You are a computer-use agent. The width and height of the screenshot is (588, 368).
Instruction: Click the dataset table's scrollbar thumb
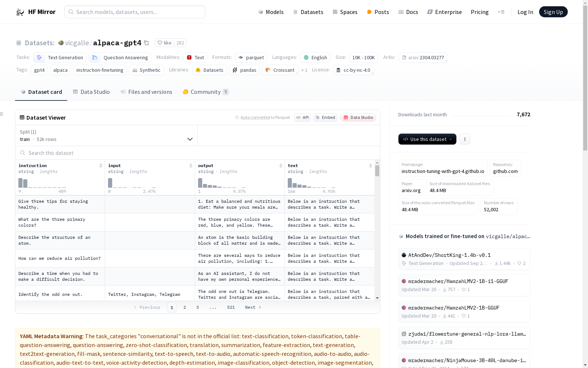pyautogui.click(x=377, y=171)
